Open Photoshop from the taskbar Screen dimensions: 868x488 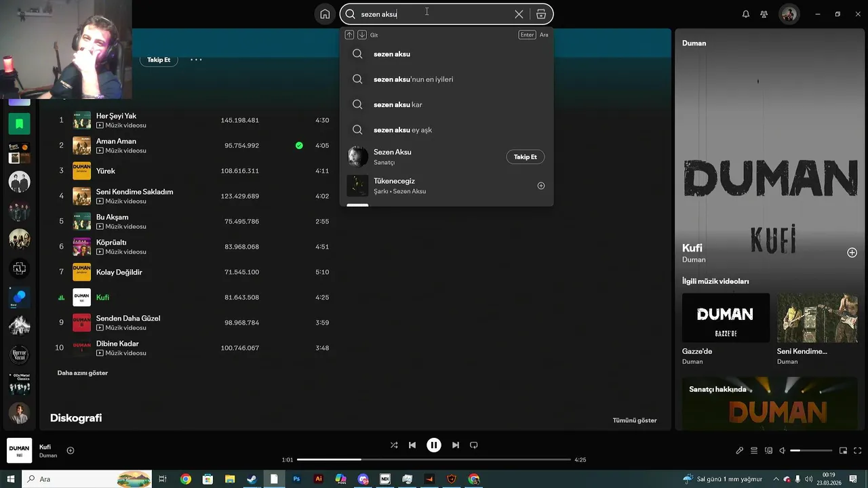296,479
